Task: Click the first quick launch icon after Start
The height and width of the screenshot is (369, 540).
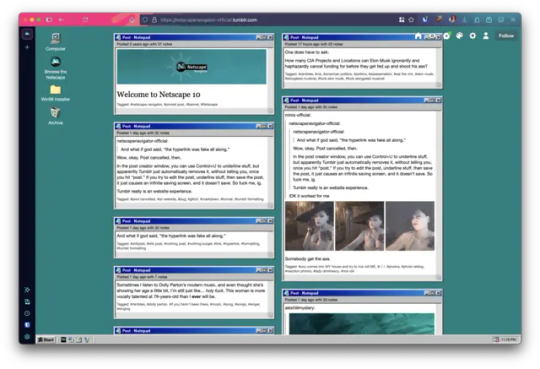Action: [x=63, y=340]
